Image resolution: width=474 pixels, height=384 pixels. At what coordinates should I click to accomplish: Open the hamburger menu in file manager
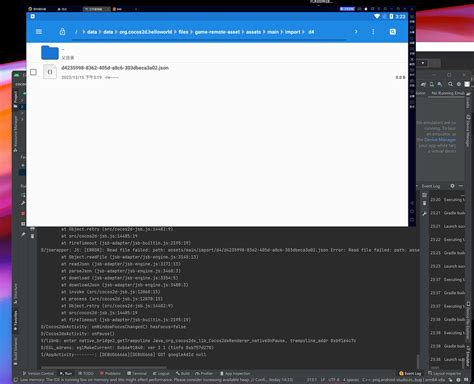[39, 32]
